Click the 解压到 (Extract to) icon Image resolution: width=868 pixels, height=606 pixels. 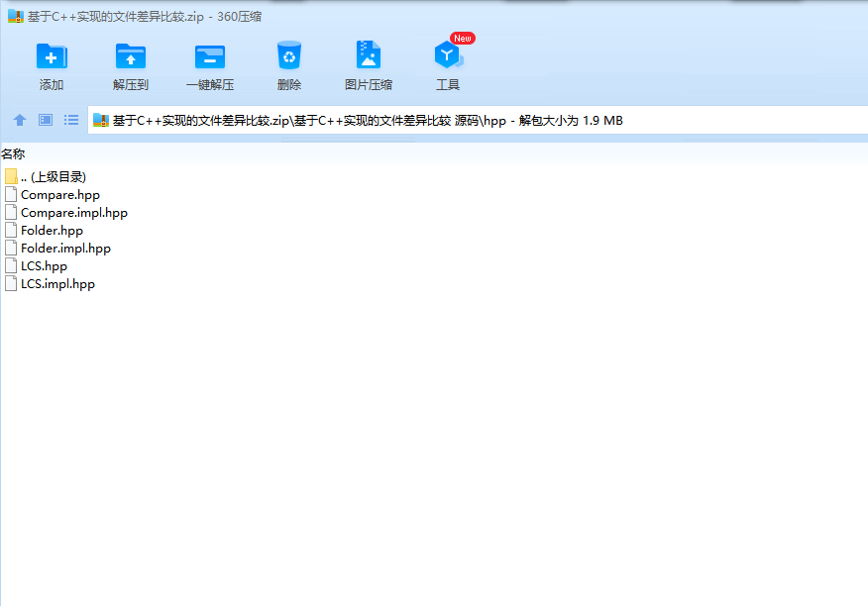(131, 55)
